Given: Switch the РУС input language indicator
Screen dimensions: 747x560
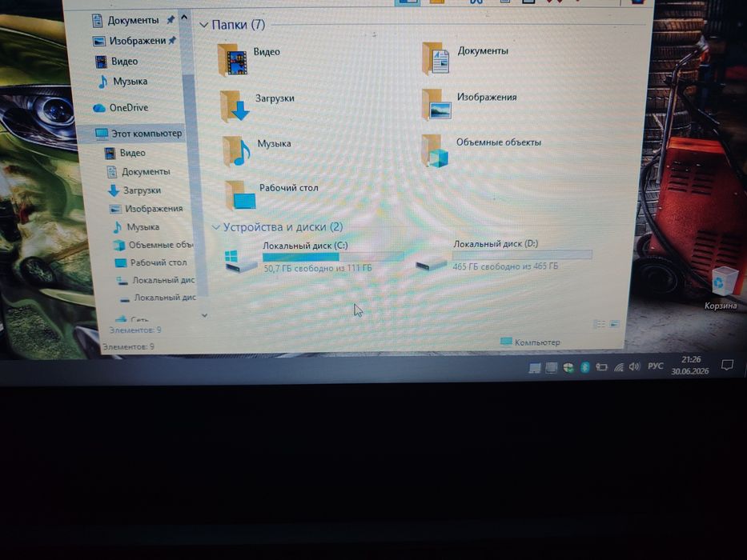Looking at the screenshot, I should pyautogui.click(x=655, y=366).
